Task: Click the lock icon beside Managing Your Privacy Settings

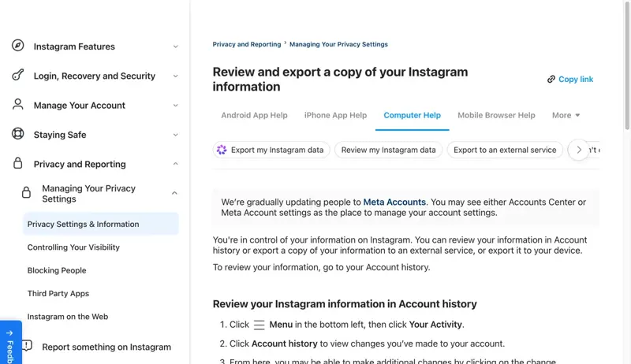Action: [x=26, y=192]
